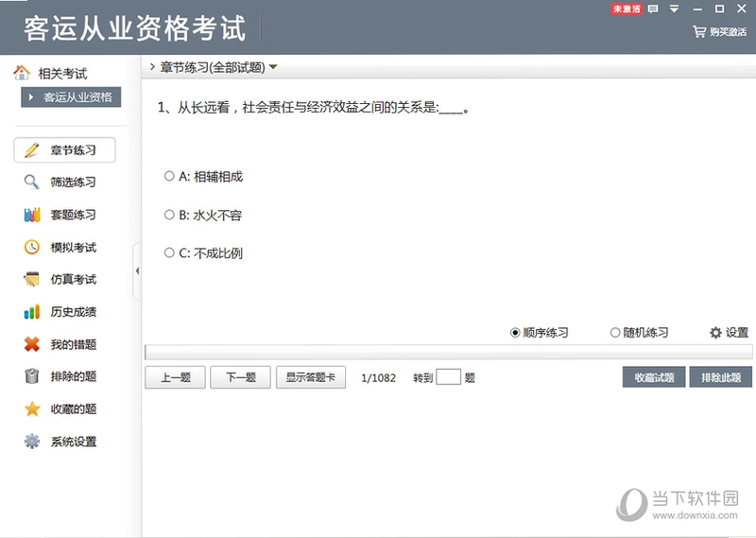Viewport: 756px width, 538px height.
Task: Click the 转到 question number input box
Action: (x=448, y=377)
